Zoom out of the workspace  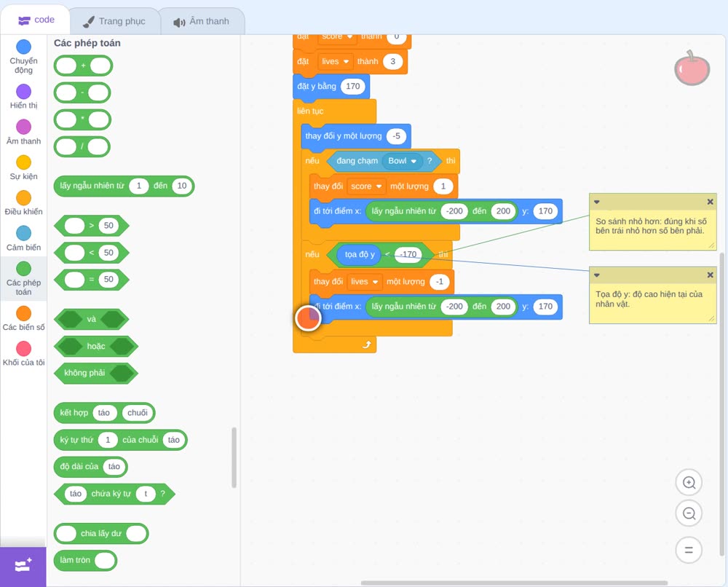pos(689,513)
